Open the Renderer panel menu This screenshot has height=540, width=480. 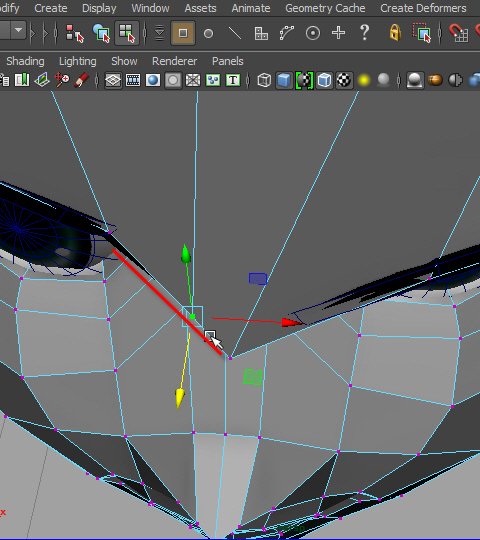click(x=175, y=61)
